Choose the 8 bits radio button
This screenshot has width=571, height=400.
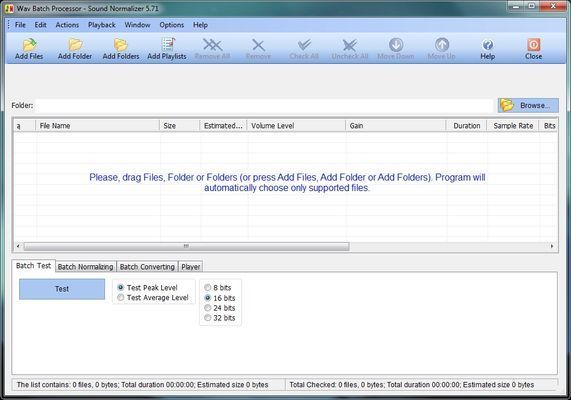[x=218, y=287]
